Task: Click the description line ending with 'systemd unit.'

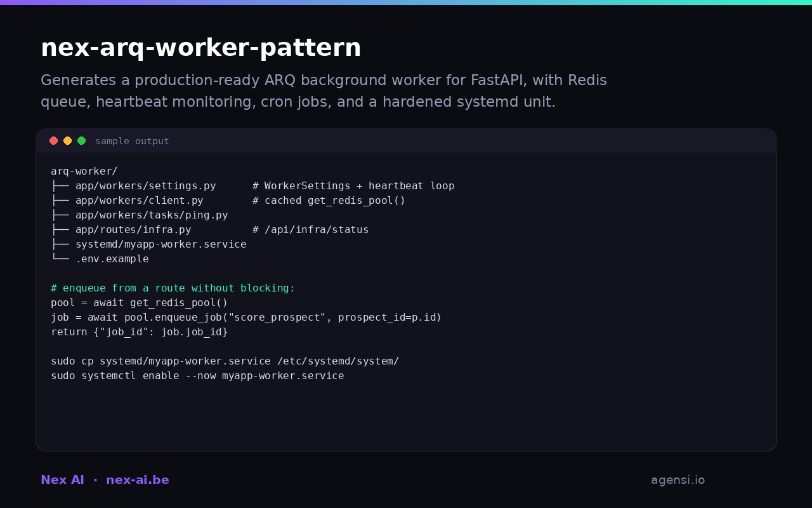Action: (x=298, y=102)
